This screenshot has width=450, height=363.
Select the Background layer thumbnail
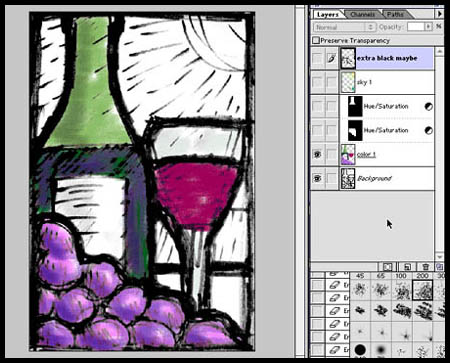pyautogui.click(x=348, y=179)
